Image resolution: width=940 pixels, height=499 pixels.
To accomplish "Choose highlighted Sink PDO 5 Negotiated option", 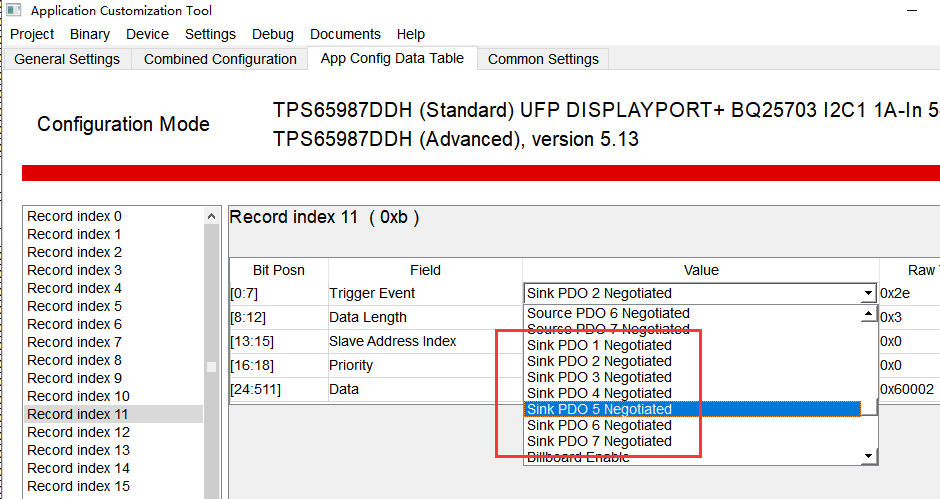I will [692, 409].
